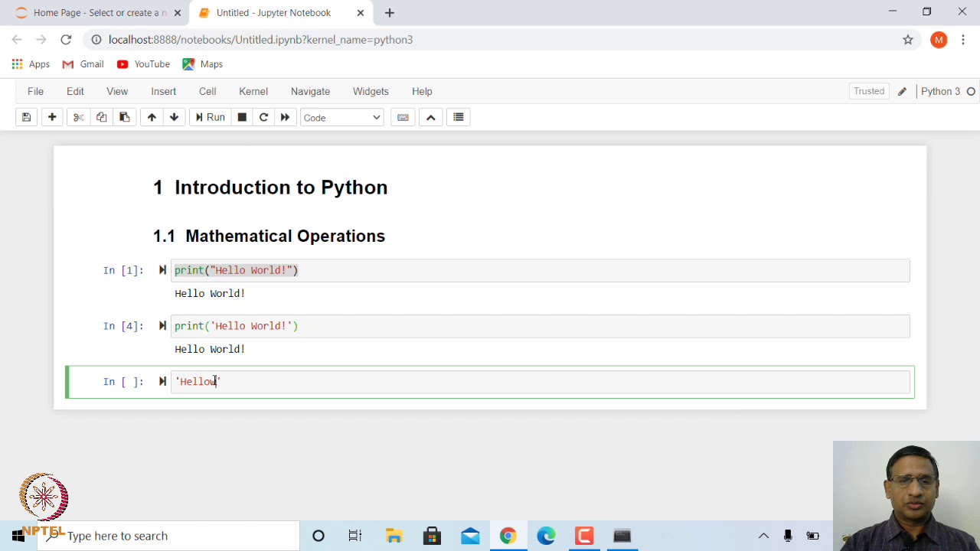This screenshot has height=551, width=980.
Task: Open the Gmail bookmark
Action: pyautogui.click(x=83, y=64)
